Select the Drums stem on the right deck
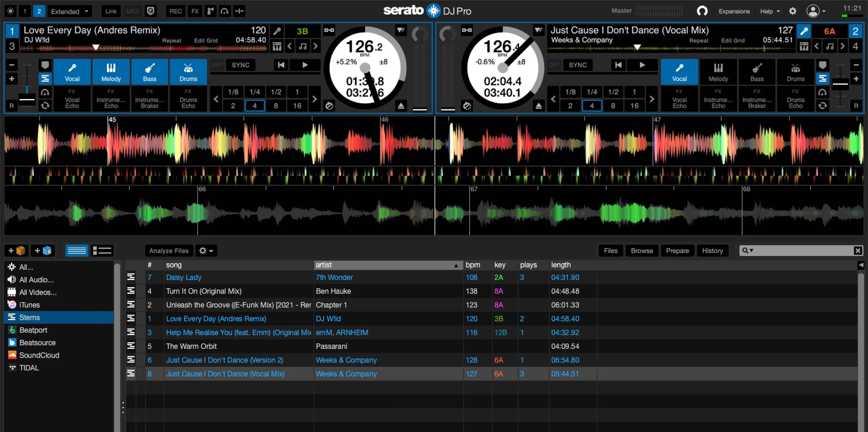Image resolution: width=868 pixels, height=432 pixels. pos(795,71)
